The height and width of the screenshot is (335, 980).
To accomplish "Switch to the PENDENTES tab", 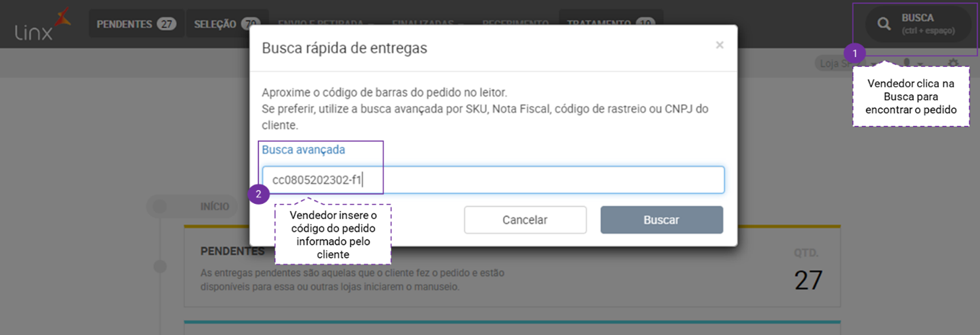I will pos(136,24).
